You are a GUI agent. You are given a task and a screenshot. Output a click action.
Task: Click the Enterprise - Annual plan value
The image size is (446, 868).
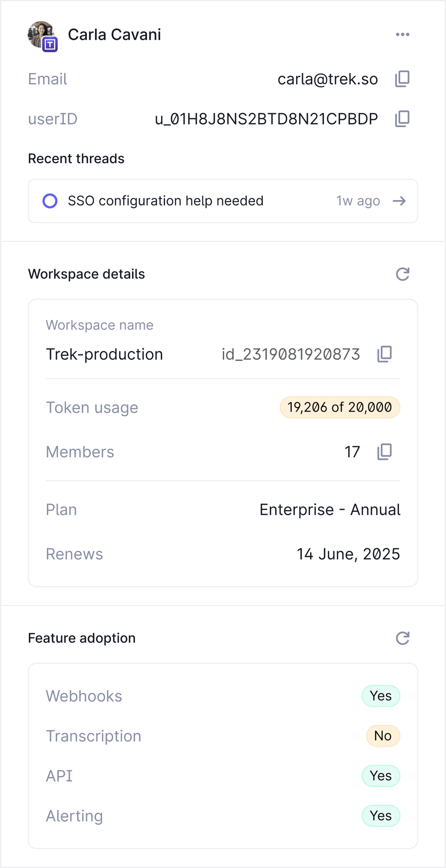330,509
